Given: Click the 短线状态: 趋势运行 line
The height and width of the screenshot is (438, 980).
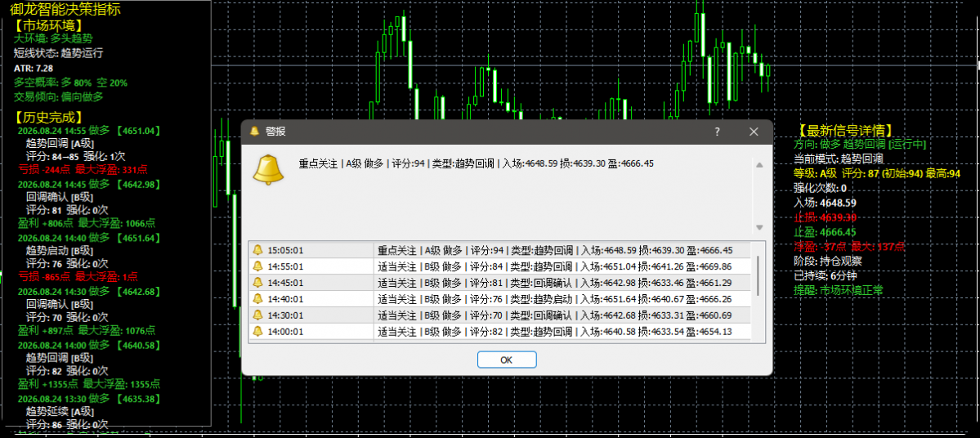Looking at the screenshot, I should click(58, 53).
